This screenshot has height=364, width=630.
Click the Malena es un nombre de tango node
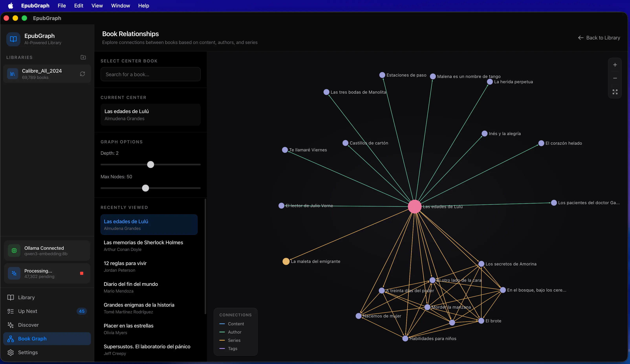point(433,76)
